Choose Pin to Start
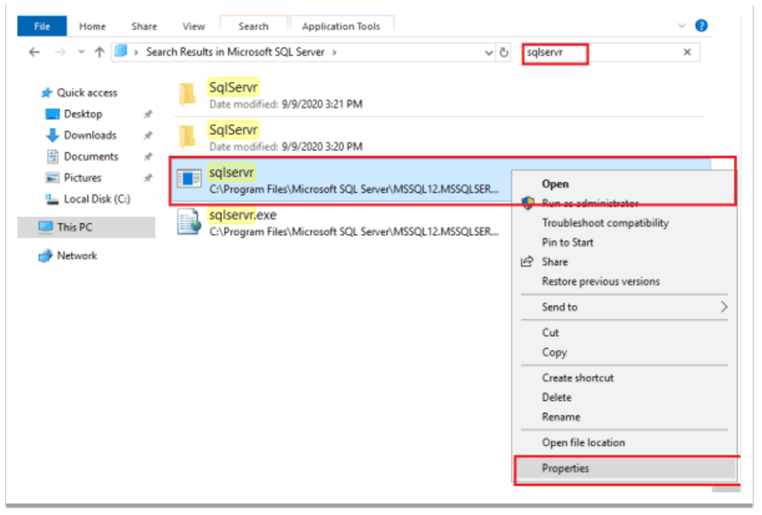 pos(567,242)
